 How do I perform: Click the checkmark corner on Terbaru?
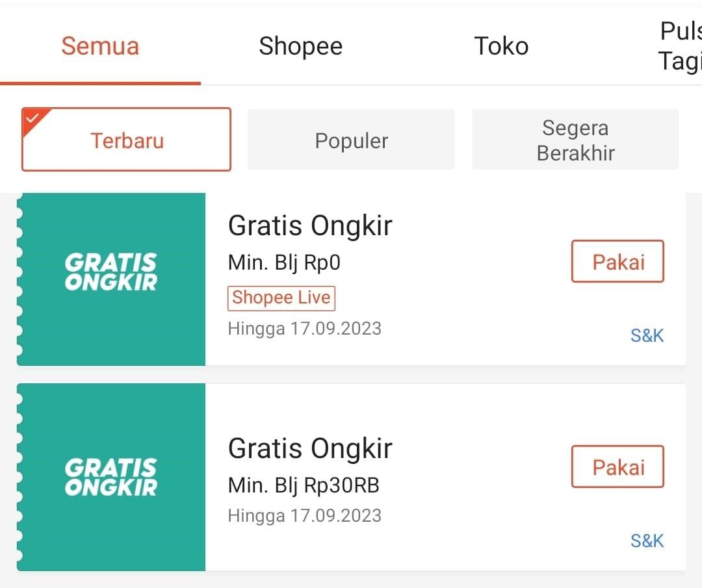click(31, 118)
